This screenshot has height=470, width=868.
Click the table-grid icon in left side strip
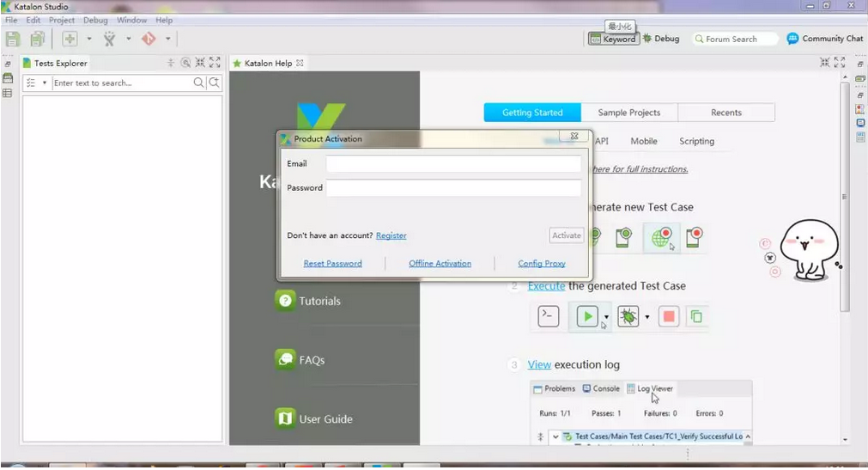(8, 93)
